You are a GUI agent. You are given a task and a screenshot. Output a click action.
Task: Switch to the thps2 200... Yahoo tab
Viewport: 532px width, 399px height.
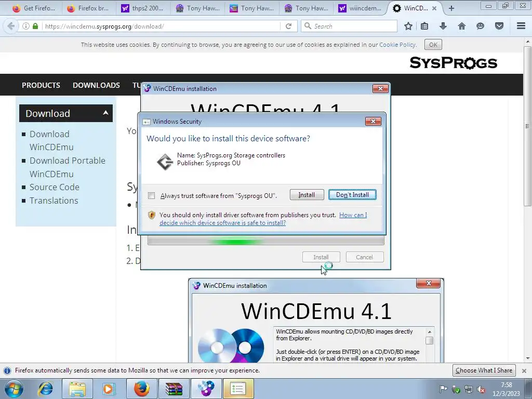click(x=143, y=8)
